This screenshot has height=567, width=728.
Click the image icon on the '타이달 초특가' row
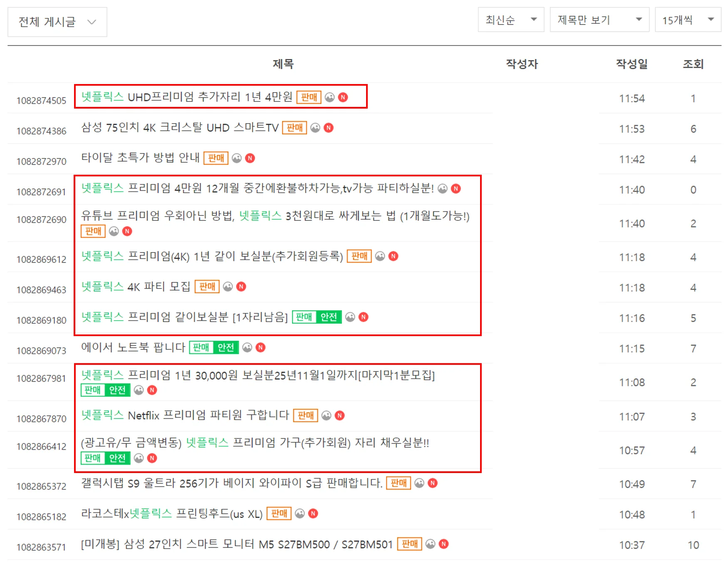[x=237, y=158]
